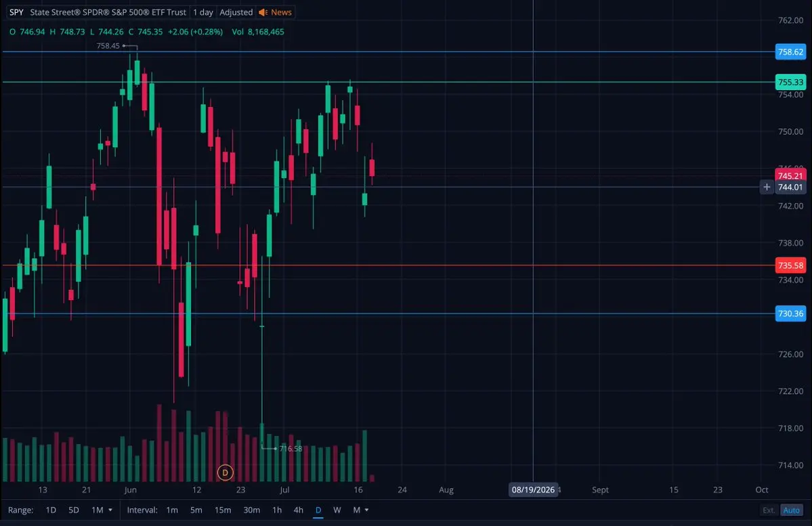Click the 744.01 crosshair price label

coord(790,187)
